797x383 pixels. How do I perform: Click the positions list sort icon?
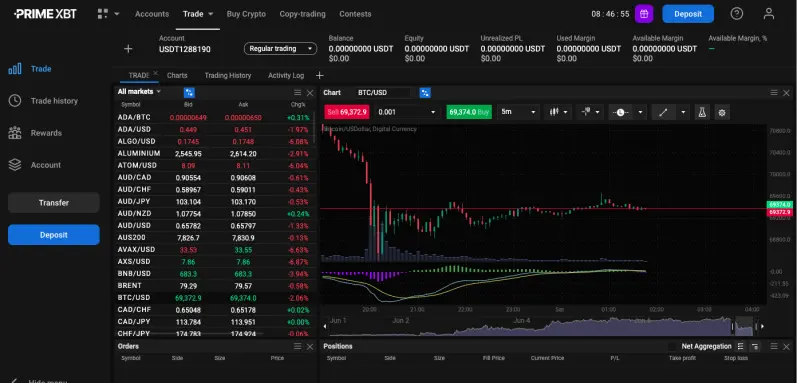[x=741, y=346]
